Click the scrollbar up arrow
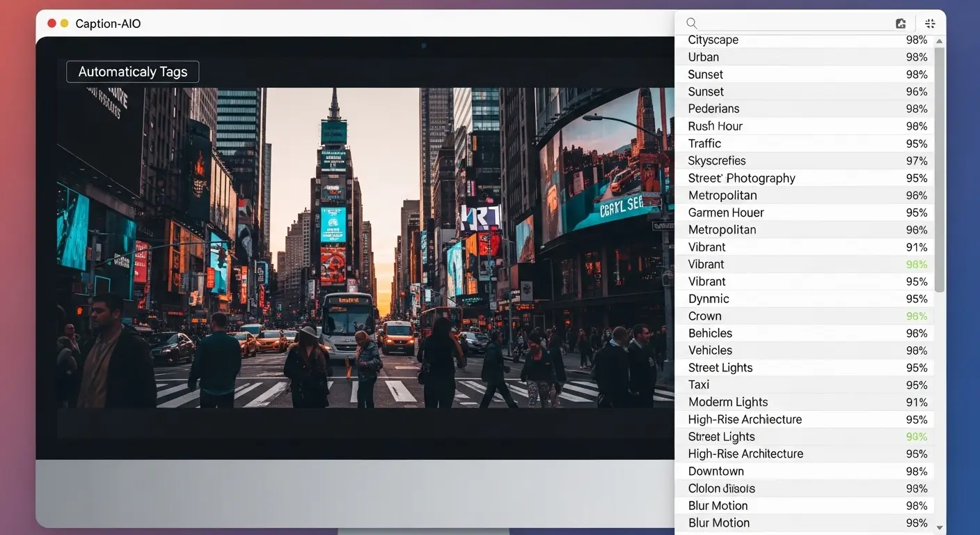Viewport: 980px width, 535px height. click(x=940, y=42)
